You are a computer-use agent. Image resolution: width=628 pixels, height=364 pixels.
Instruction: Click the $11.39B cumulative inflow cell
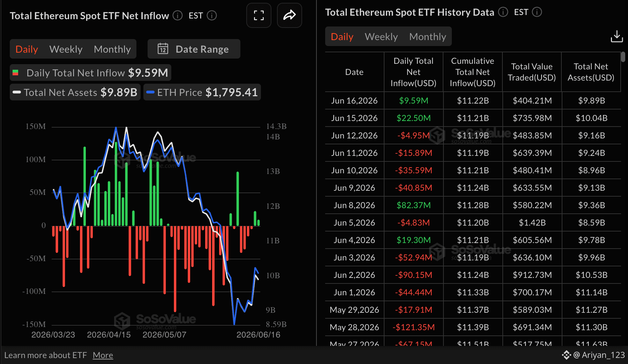point(473,327)
